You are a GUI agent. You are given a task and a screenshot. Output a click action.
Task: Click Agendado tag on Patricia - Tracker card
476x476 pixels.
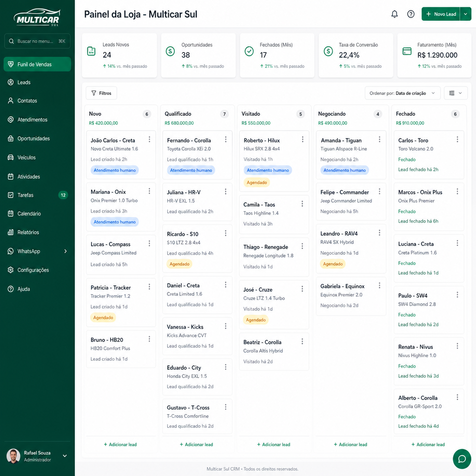pos(103,317)
